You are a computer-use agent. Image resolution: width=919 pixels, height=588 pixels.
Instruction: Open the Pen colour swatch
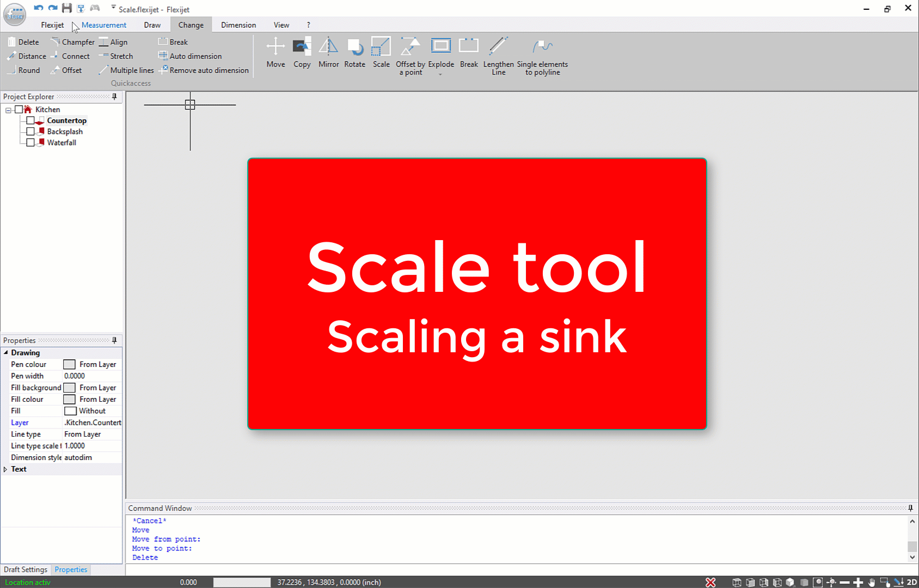[x=69, y=364]
